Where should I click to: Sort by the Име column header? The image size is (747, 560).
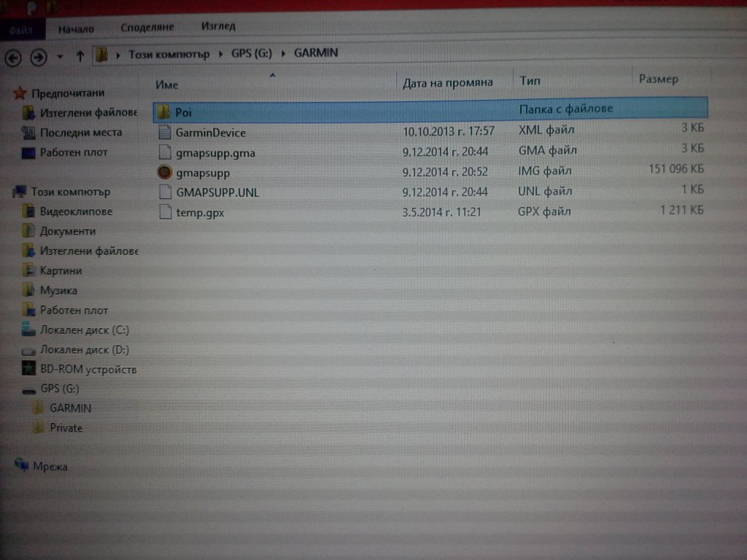[x=167, y=85]
